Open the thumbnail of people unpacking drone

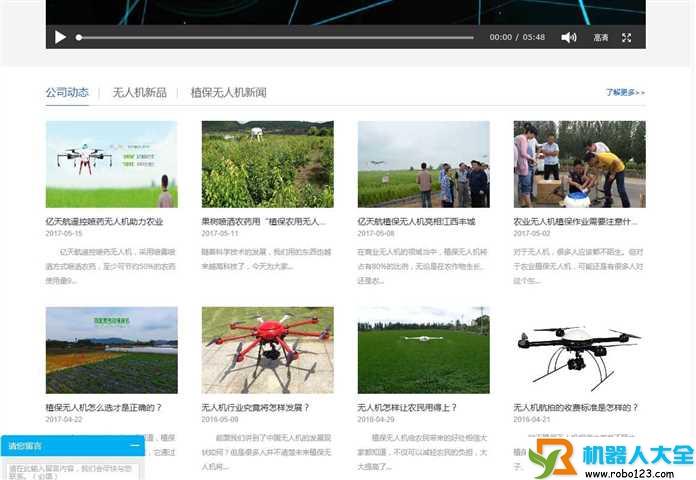pos(579,164)
